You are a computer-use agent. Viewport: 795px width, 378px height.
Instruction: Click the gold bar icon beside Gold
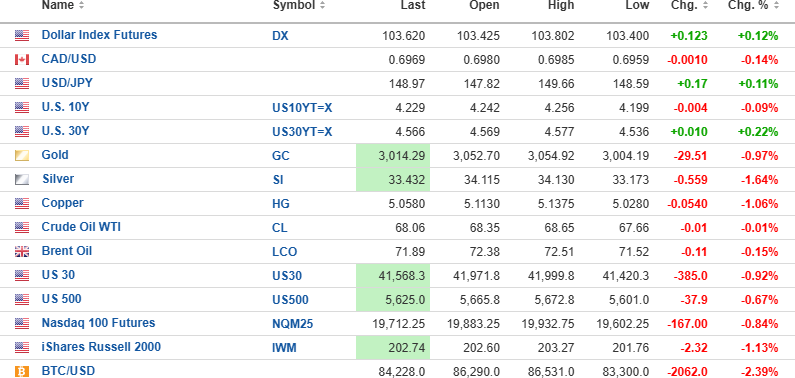[22, 156]
